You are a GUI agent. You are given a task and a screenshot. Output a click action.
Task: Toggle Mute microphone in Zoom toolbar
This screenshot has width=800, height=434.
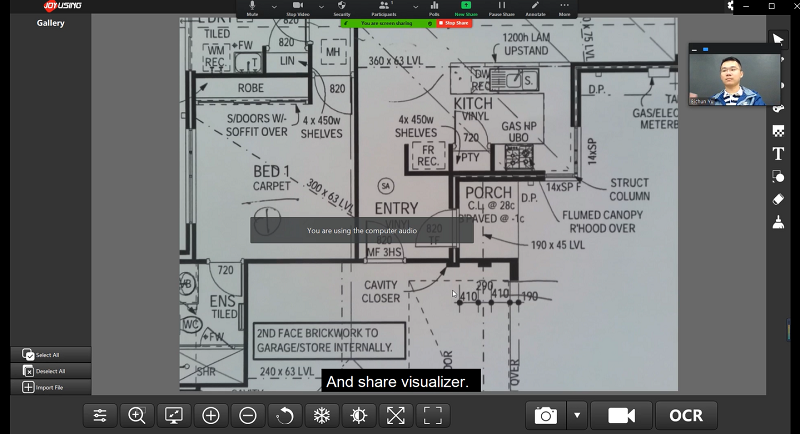(252, 8)
